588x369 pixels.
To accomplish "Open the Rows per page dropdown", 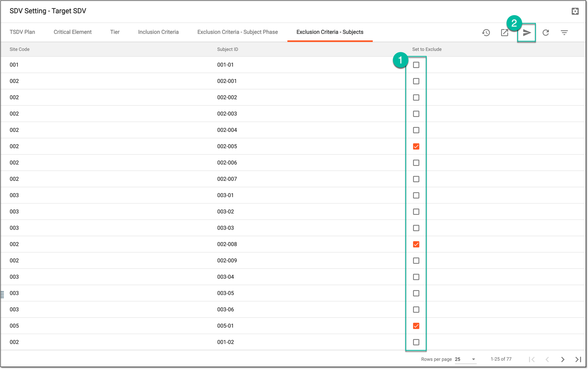I will tap(465, 359).
